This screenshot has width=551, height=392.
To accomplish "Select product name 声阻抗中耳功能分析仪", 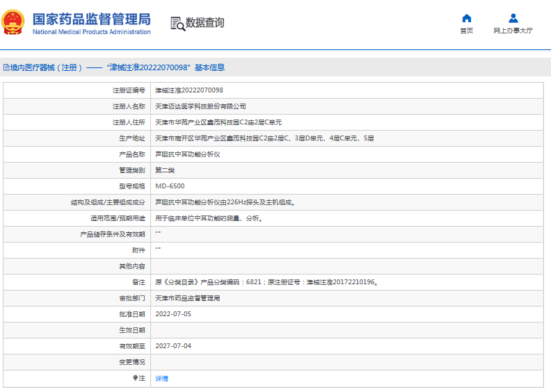I will click(188, 154).
